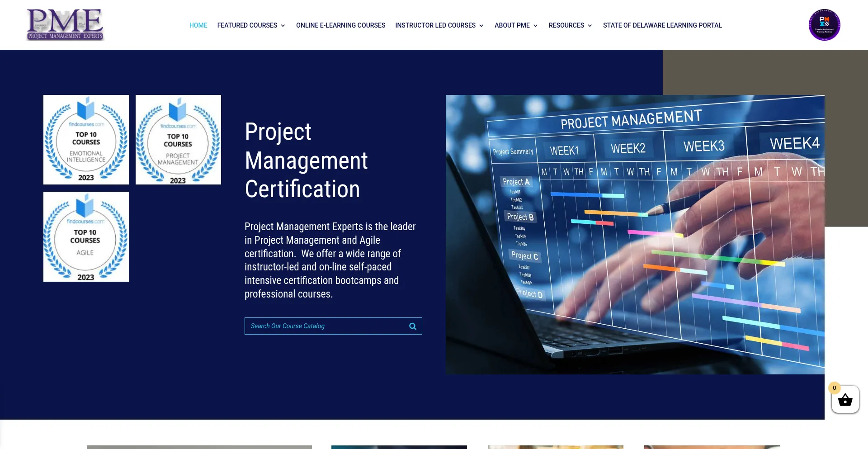Click into Search Our Course Catalog field

(x=325, y=326)
